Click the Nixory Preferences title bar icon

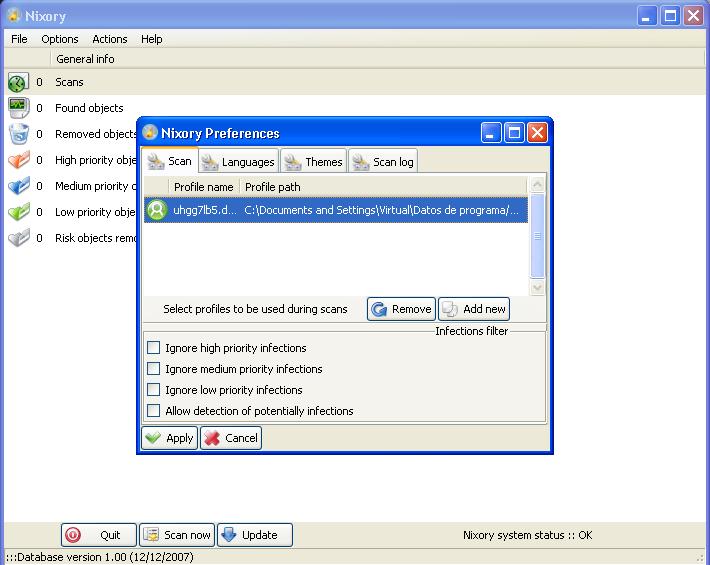150,132
